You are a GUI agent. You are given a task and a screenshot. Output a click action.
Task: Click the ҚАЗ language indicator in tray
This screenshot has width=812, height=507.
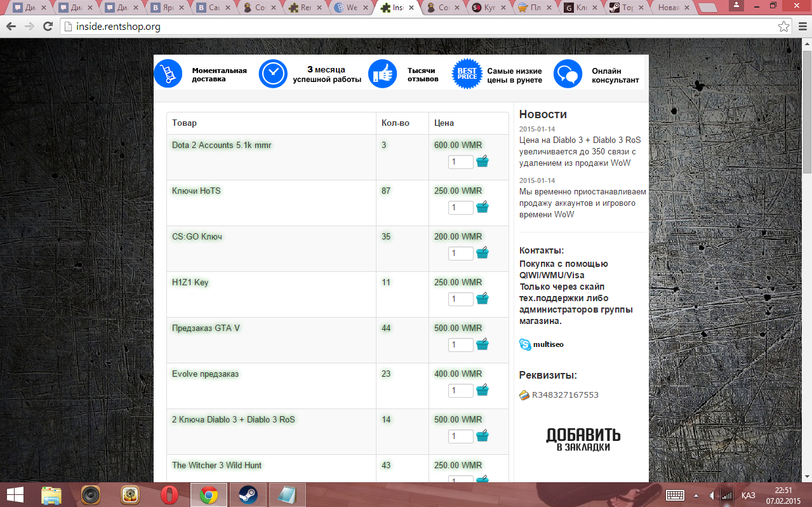[748, 495]
